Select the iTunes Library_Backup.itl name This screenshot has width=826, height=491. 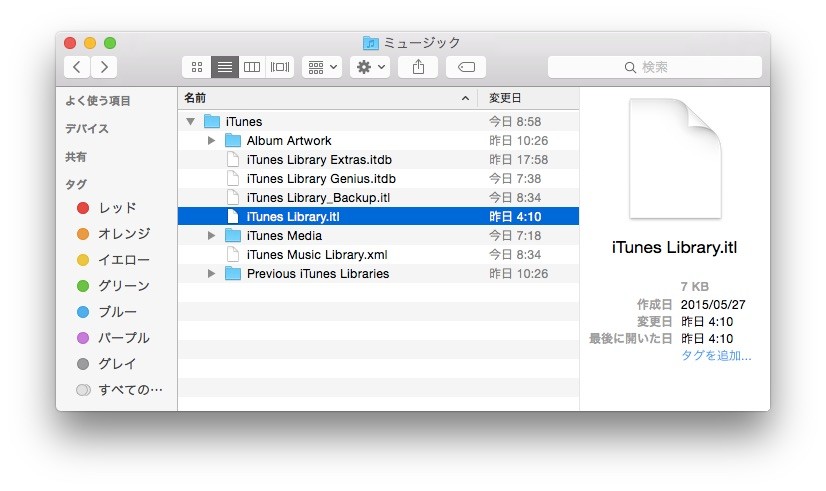(x=318, y=198)
